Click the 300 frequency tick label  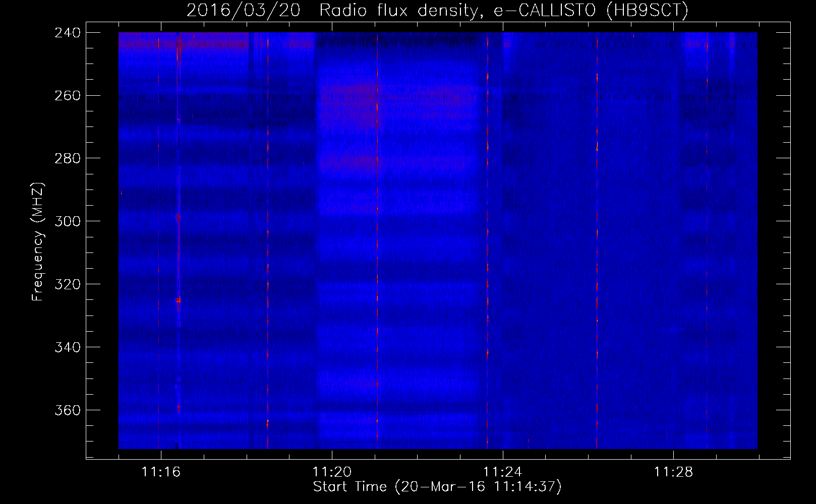pyautogui.click(x=68, y=221)
